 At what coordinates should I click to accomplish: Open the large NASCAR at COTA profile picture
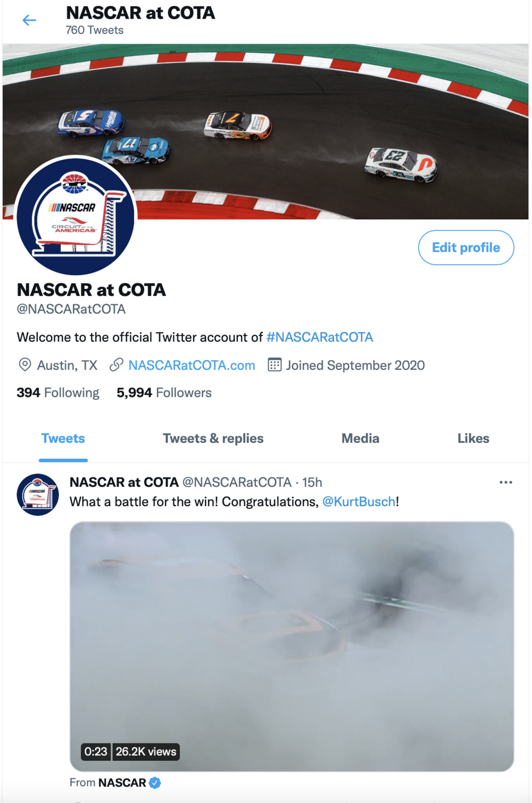(76, 216)
